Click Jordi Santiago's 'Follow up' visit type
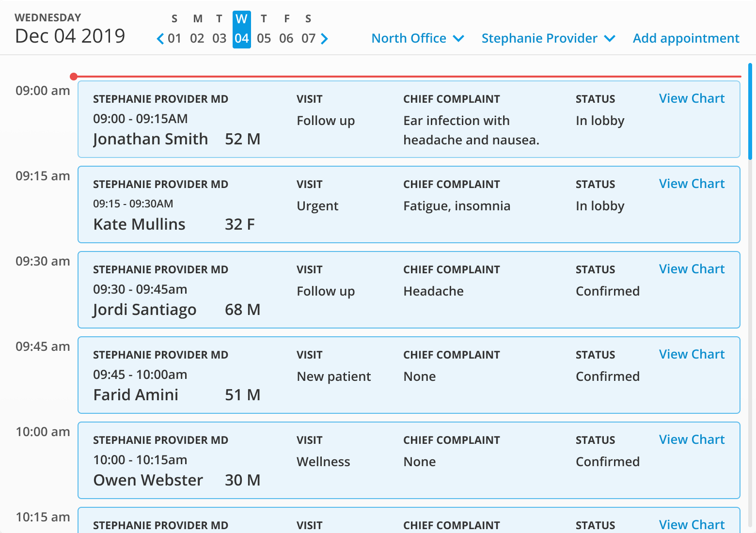756x533 pixels. tap(326, 291)
